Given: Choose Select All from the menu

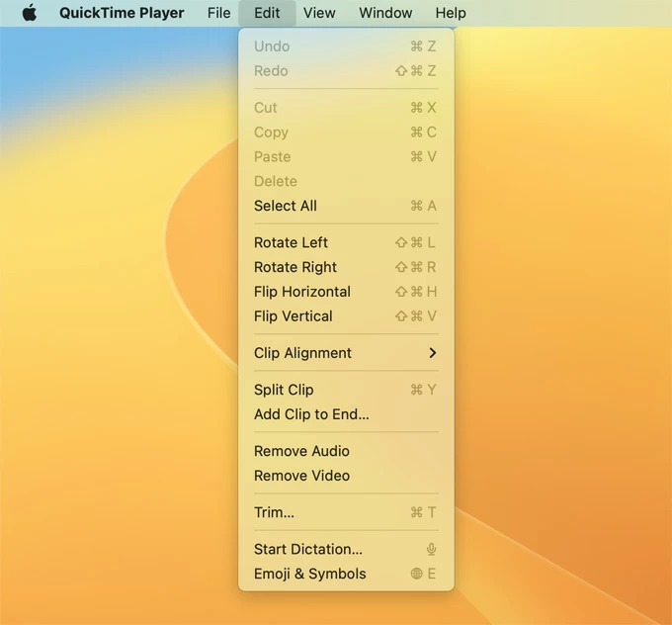Looking at the screenshot, I should pos(286,206).
